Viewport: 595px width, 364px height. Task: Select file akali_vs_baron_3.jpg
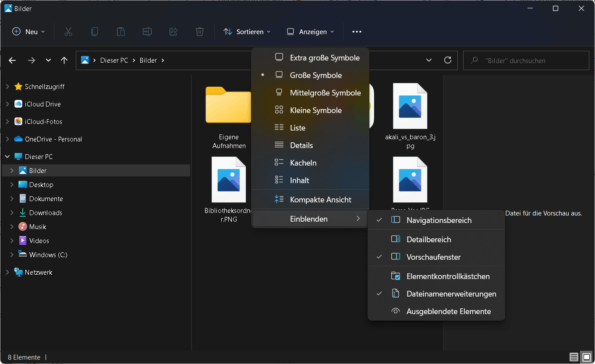tap(410, 117)
